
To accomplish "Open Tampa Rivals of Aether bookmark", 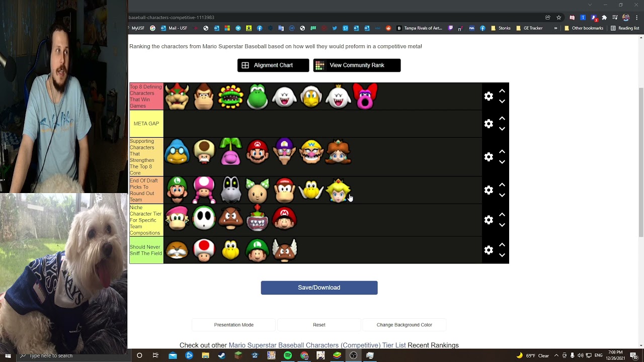I will pos(420,28).
